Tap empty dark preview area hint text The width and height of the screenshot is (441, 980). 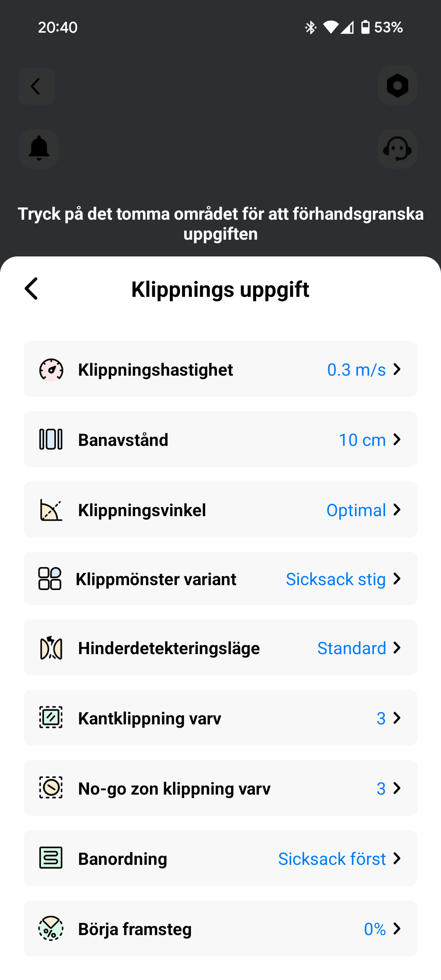coord(220,224)
